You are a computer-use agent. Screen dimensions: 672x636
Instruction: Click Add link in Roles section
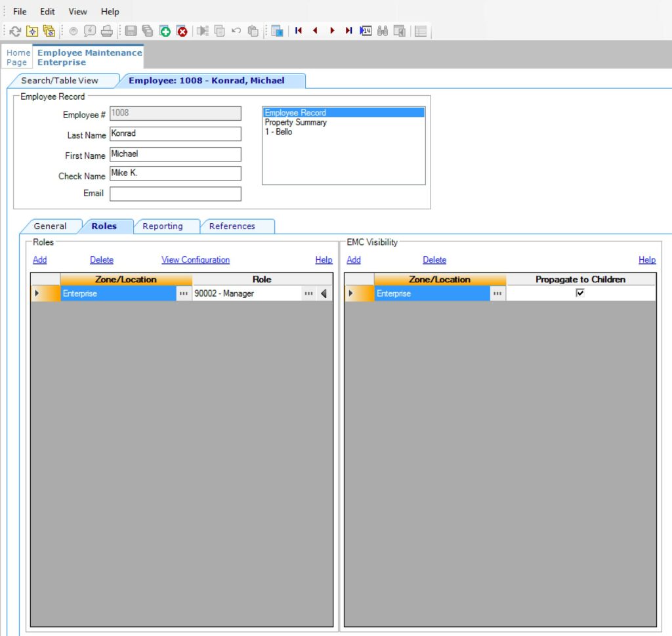point(40,260)
